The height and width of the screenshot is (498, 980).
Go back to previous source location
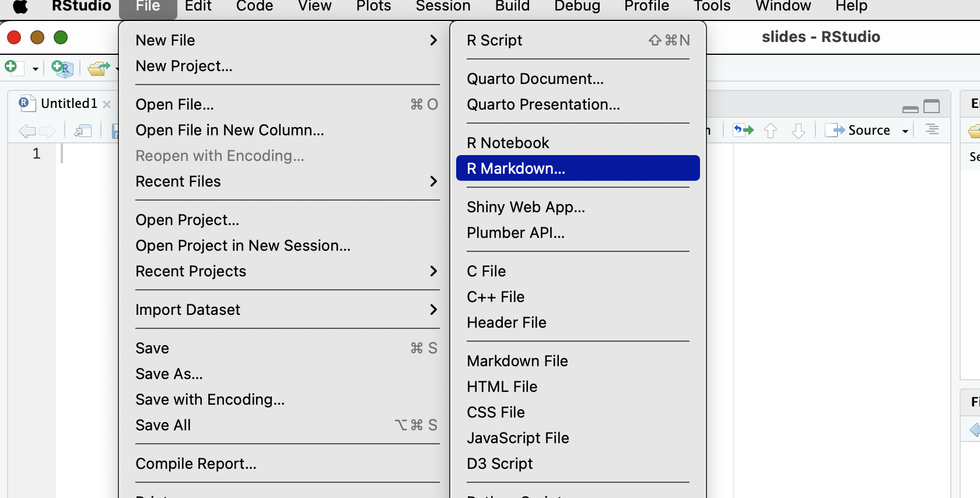point(27,131)
